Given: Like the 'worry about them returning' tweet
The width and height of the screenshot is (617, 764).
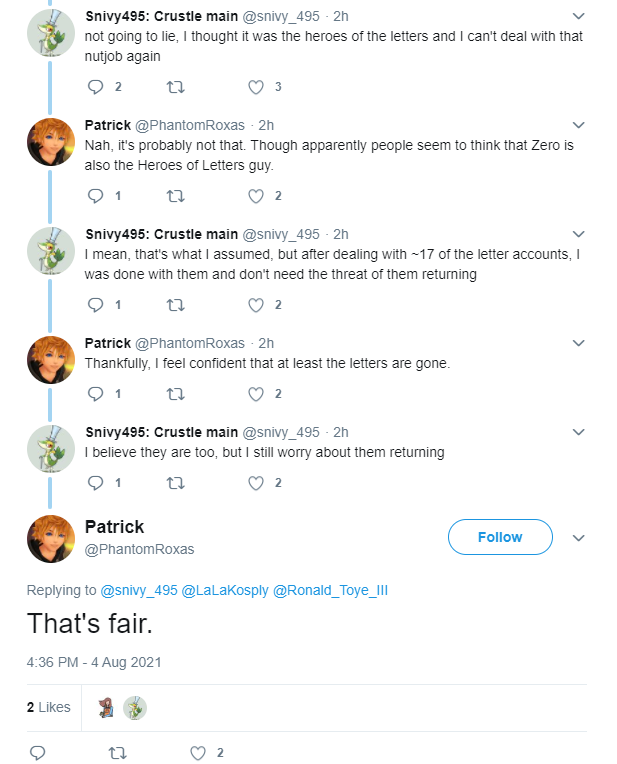Looking at the screenshot, I should (256, 483).
